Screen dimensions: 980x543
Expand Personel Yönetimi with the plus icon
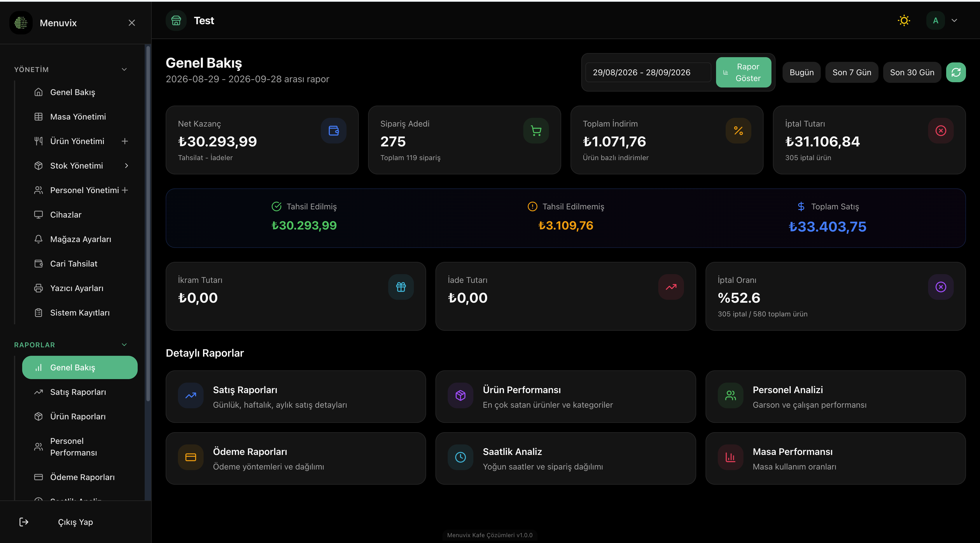(125, 190)
